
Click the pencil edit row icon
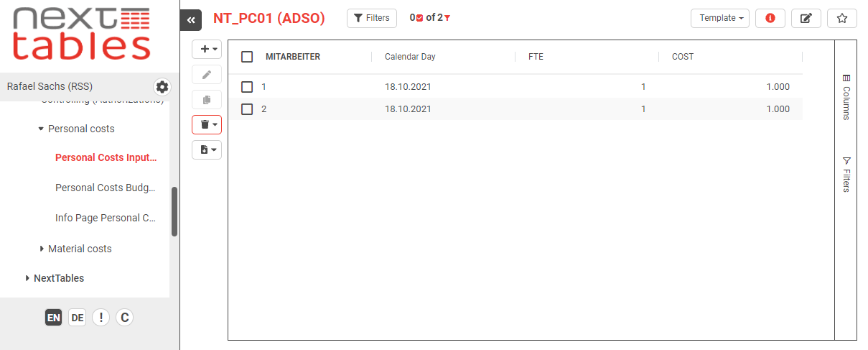pyautogui.click(x=207, y=75)
